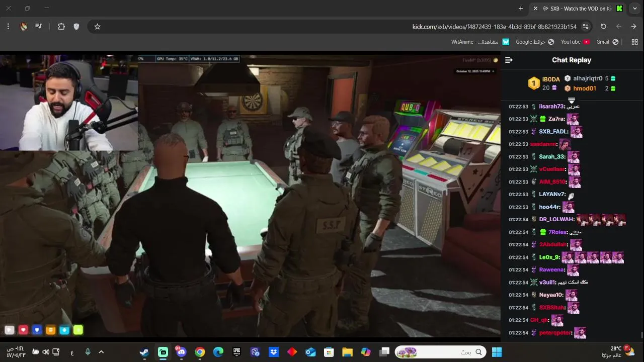
Task: Click the Chat Replay heading
Action: coord(572,60)
